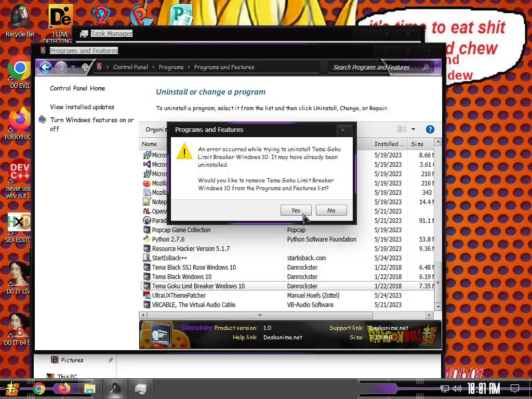The image size is (532, 399).
Task: Click Task Manager taskbar icon
Action: pos(140,389)
